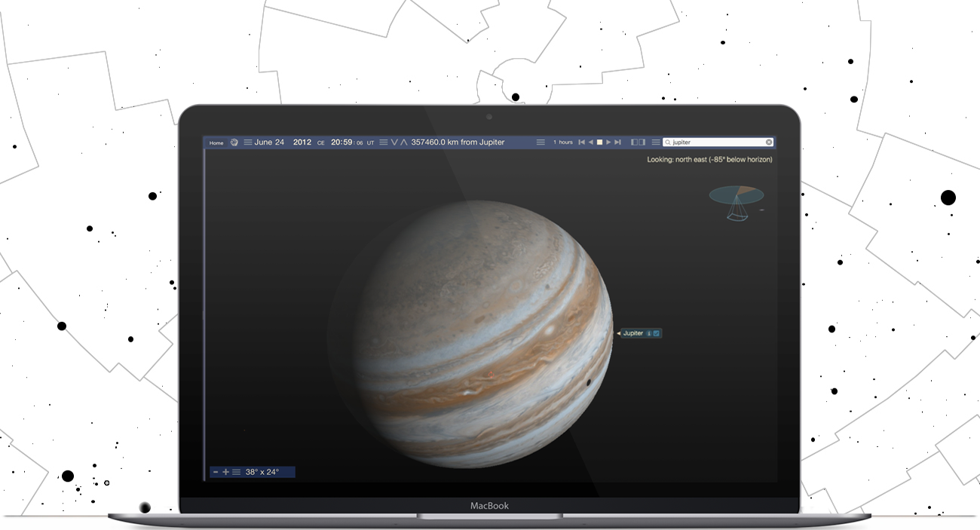Click the moon shadow spot on Jupiter
Image resolution: width=980 pixels, height=530 pixels.
pos(587,383)
